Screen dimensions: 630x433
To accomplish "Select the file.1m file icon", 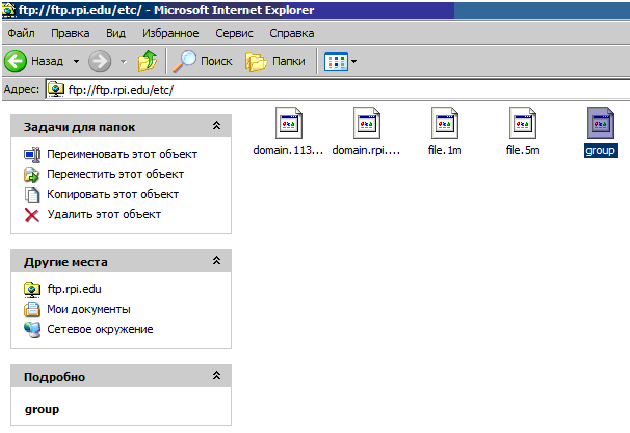I will pyautogui.click(x=444, y=123).
